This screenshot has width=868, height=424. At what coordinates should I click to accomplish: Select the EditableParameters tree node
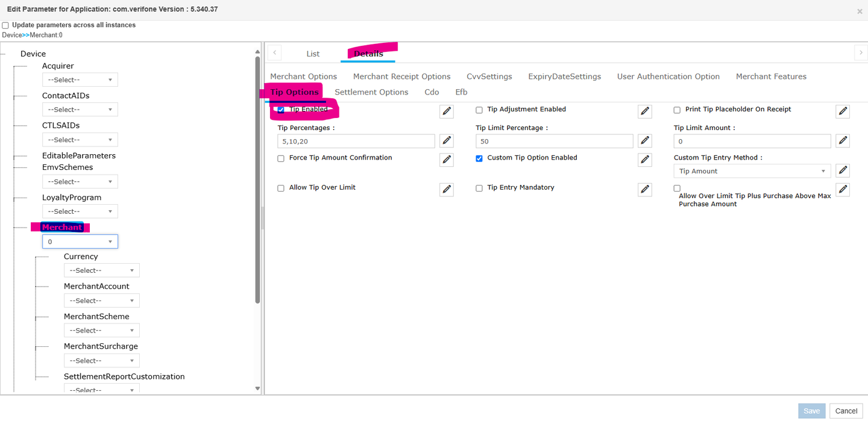[79, 155]
